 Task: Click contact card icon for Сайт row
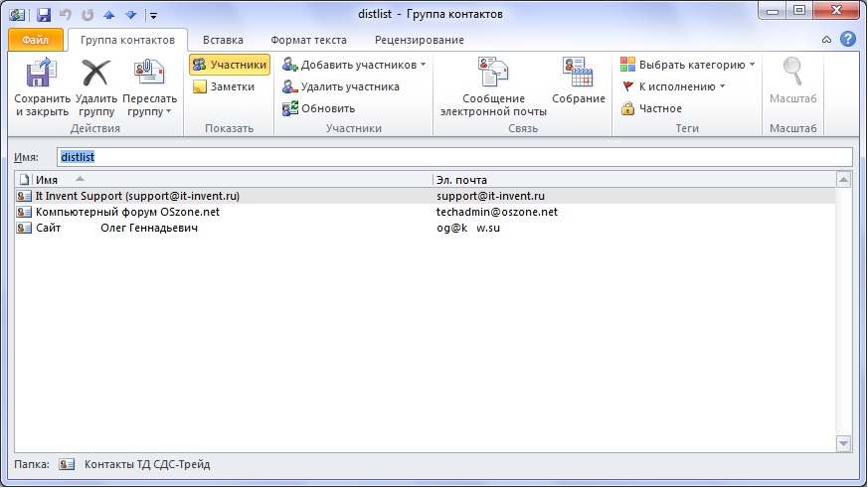24,228
